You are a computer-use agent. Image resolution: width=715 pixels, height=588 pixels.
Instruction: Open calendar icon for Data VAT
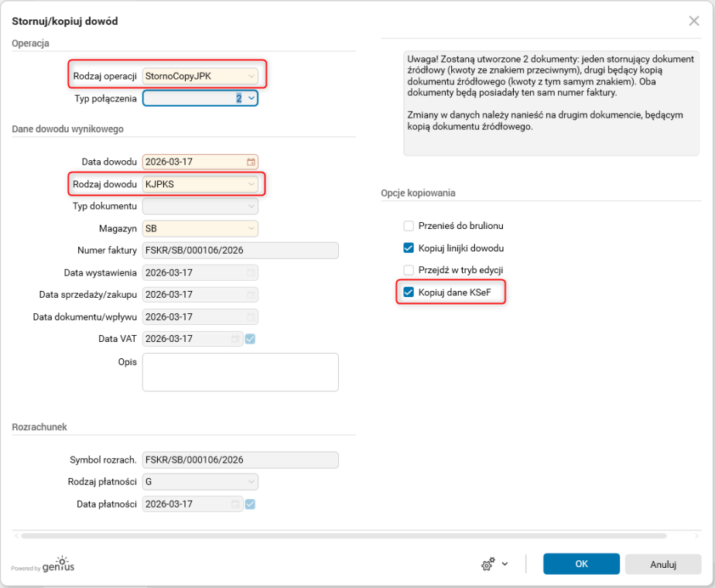coord(235,339)
